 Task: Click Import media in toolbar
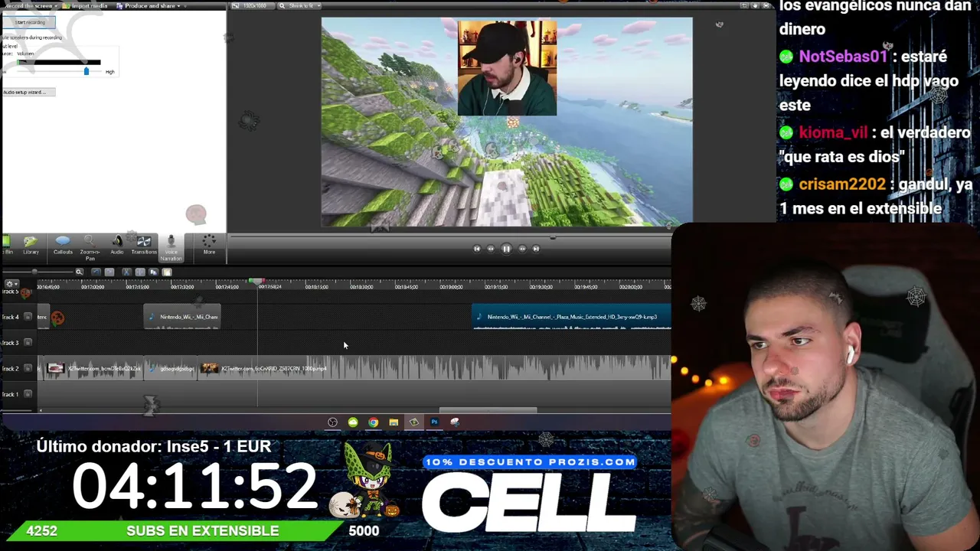pyautogui.click(x=87, y=6)
